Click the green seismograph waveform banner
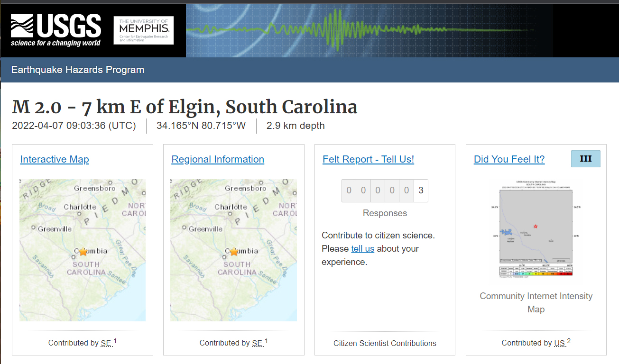 [x=360, y=30]
